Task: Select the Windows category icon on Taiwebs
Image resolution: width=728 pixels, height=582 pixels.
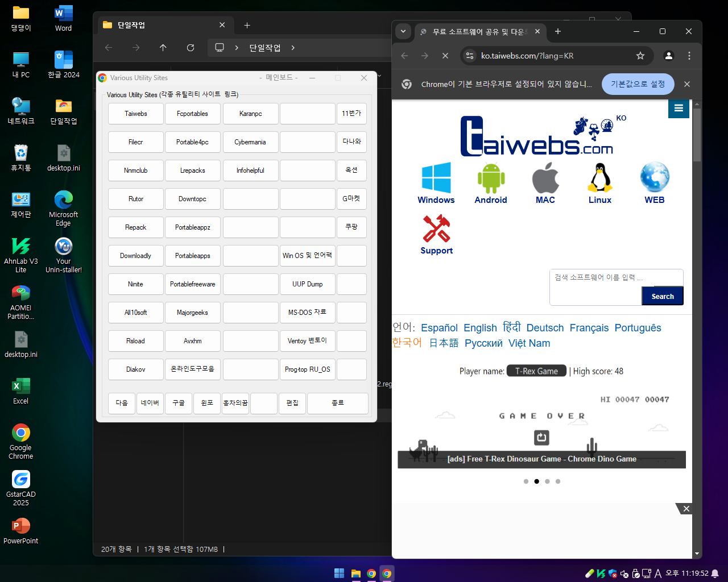Action: click(436, 183)
